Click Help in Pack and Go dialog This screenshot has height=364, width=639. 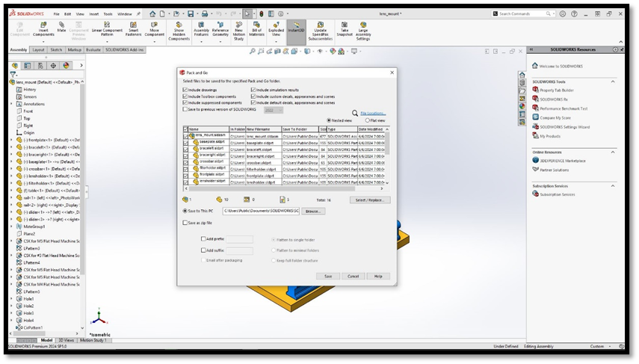click(378, 277)
